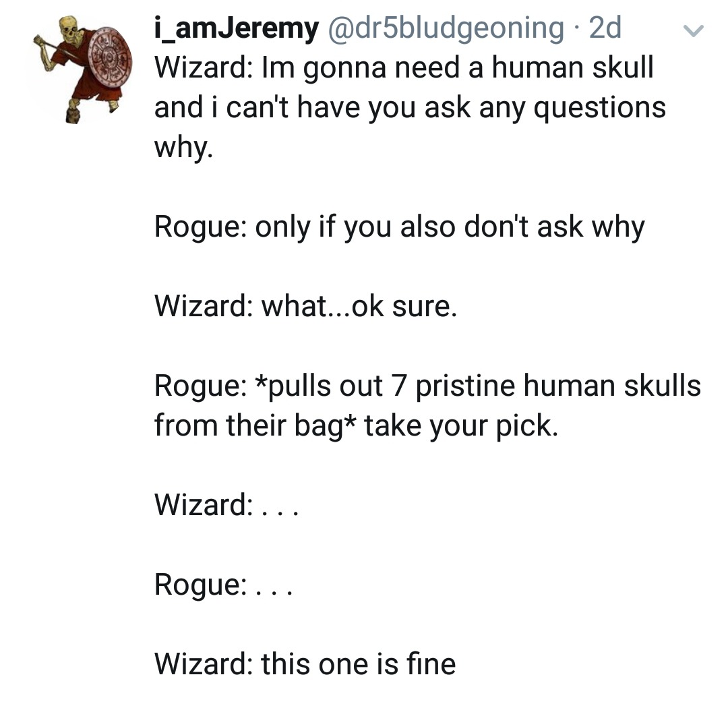Click the standalone "why." line
This screenshot has width=728, height=708.
183,148
